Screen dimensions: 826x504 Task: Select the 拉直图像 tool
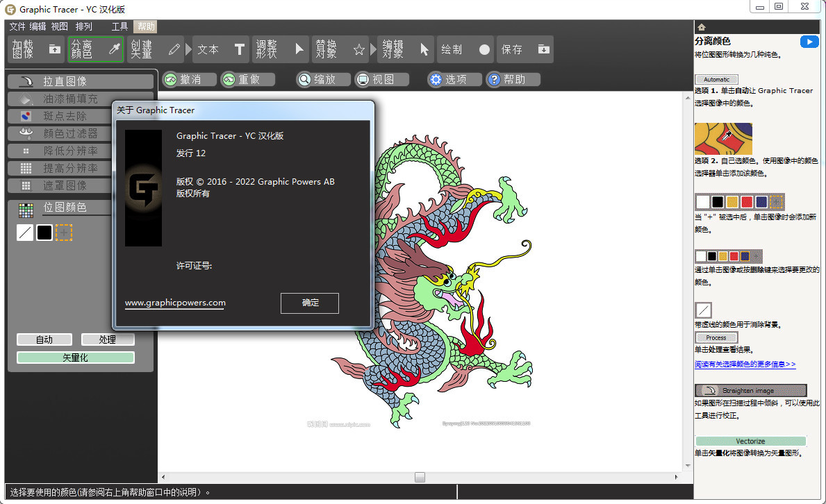click(x=81, y=82)
